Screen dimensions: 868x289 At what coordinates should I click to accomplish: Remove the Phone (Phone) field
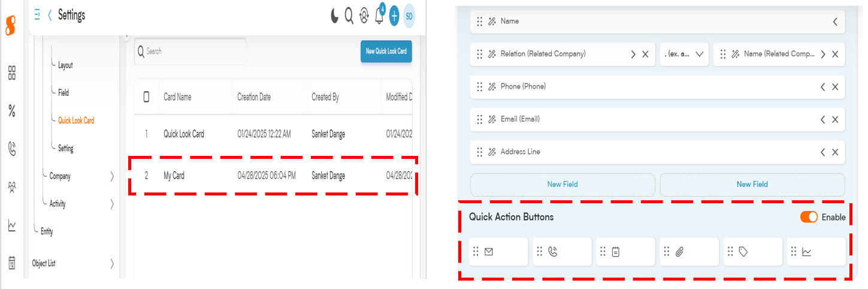(x=836, y=87)
